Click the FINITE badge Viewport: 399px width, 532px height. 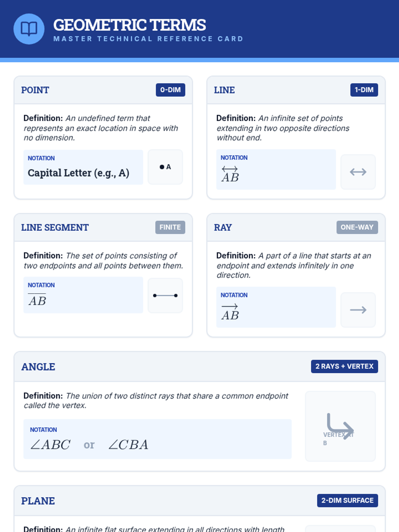pyautogui.click(x=170, y=227)
